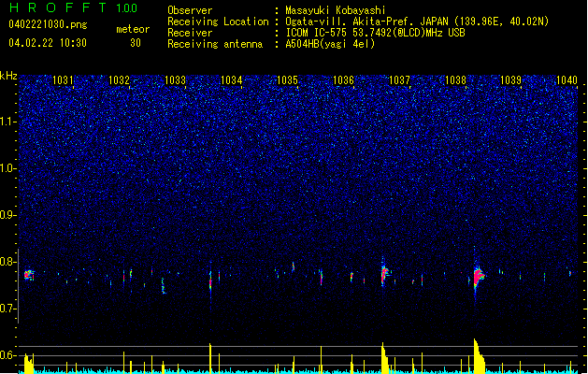Viewport: 588px width, 374px height.
Task: Click the tallest yellow intensity peak after 1038
Action: pos(479,356)
